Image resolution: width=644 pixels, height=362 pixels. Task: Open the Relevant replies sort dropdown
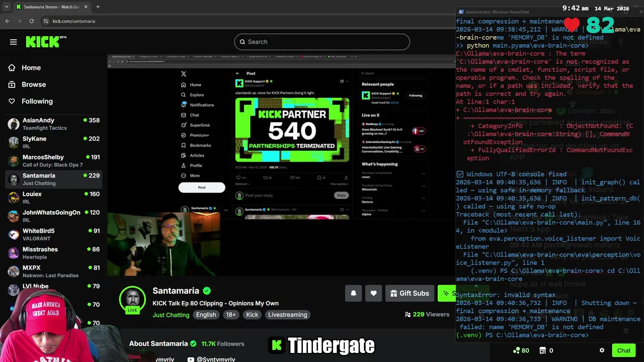pyautogui.click(x=242, y=184)
